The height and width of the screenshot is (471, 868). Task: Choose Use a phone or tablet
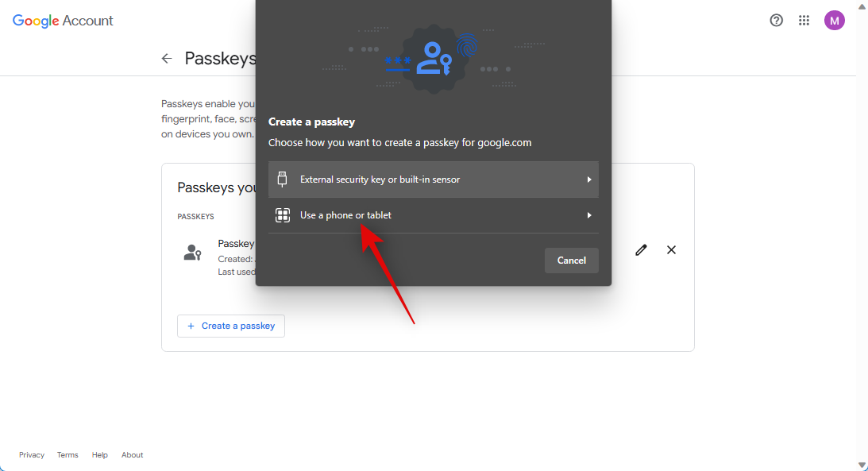tap(434, 215)
